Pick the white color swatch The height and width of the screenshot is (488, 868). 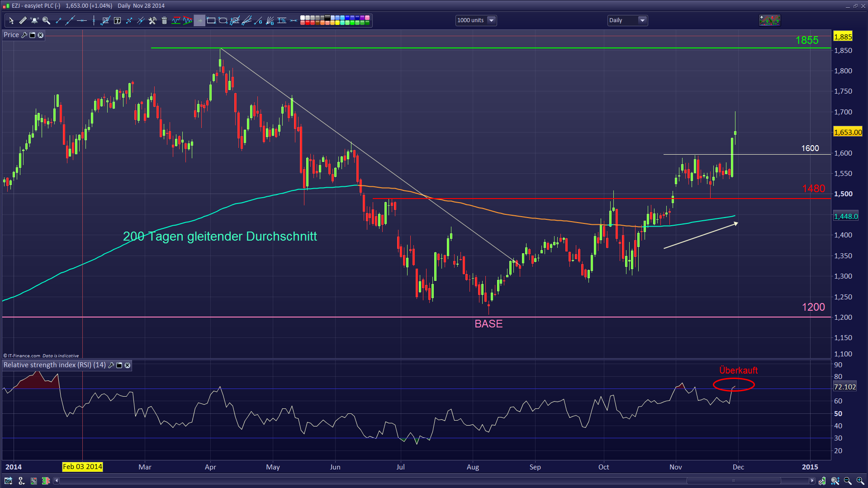[x=303, y=18]
